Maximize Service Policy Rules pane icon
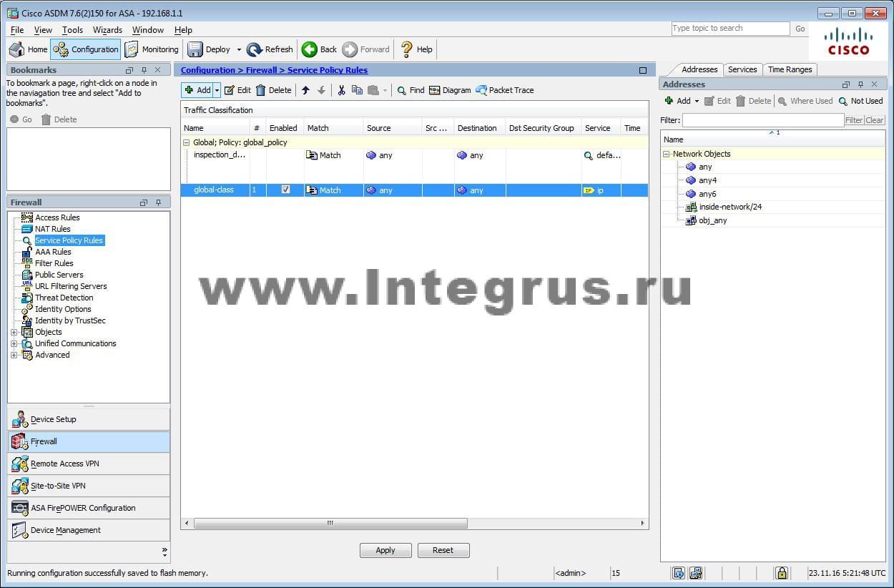 coord(642,70)
